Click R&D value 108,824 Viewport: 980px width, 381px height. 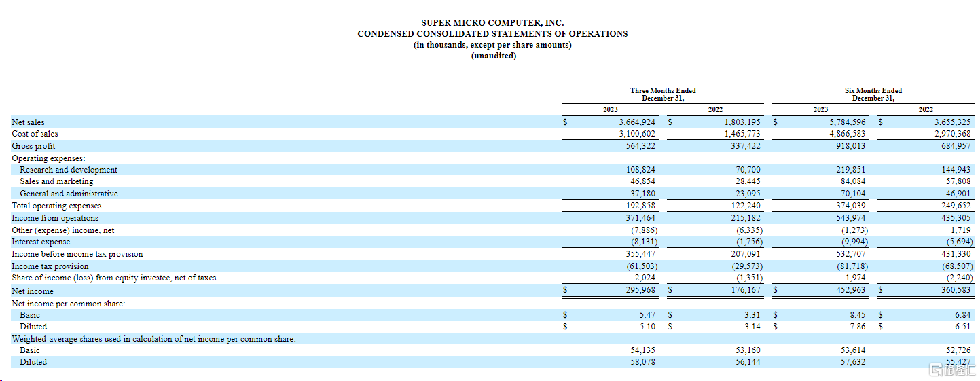(x=640, y=170)
